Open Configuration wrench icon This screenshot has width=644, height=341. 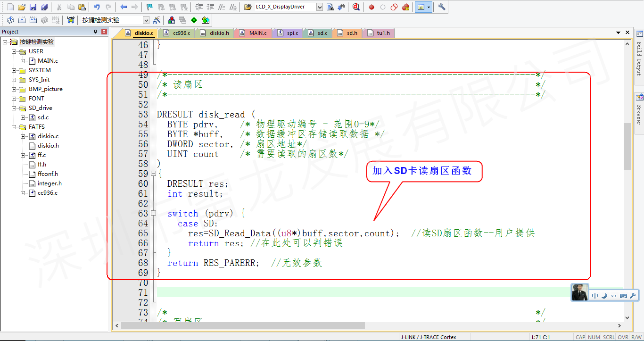pos(442,7)
